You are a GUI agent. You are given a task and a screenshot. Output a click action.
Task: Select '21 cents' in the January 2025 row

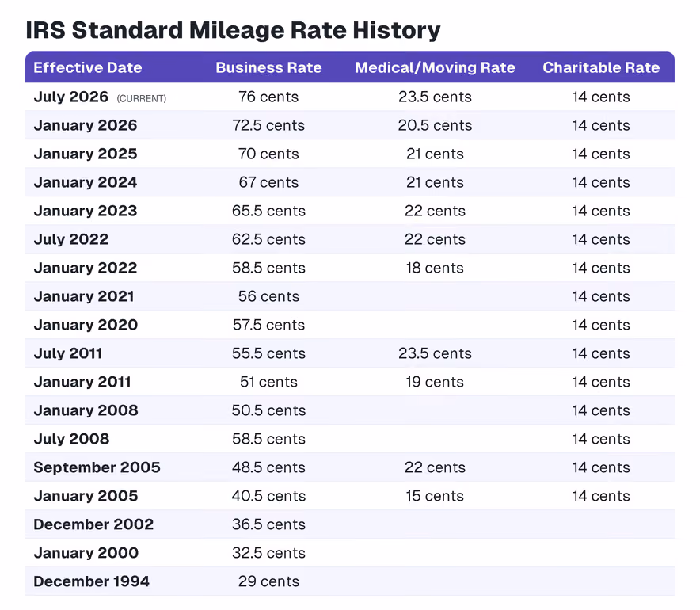pos(435,154)
